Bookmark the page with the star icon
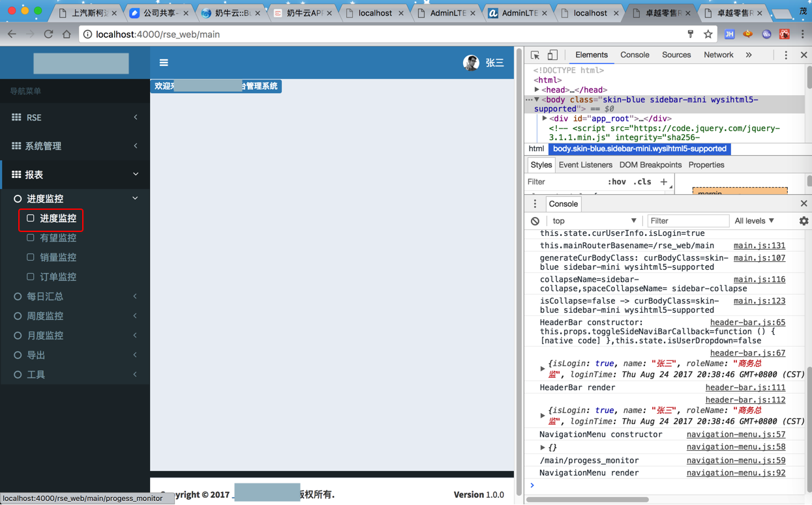Screen dimensions: 812x505 [708, 34]
